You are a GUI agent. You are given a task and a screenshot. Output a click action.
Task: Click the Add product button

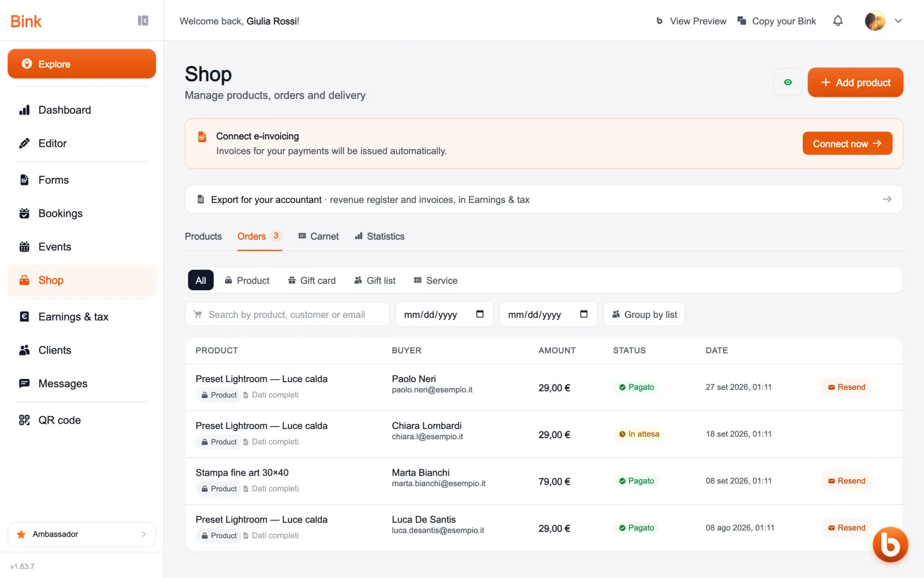(855, 83)
